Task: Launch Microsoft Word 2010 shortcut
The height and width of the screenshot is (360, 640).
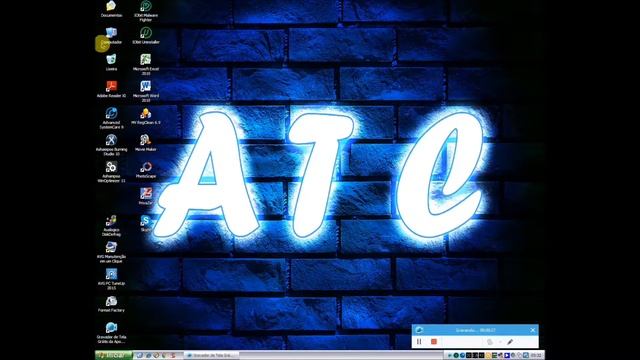Action: 146,91
